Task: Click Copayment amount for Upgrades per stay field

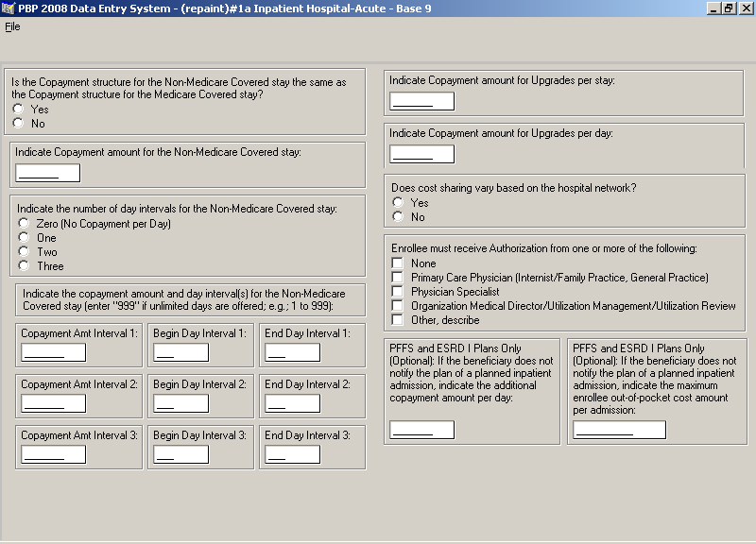Action: click(x=421, y=101)
